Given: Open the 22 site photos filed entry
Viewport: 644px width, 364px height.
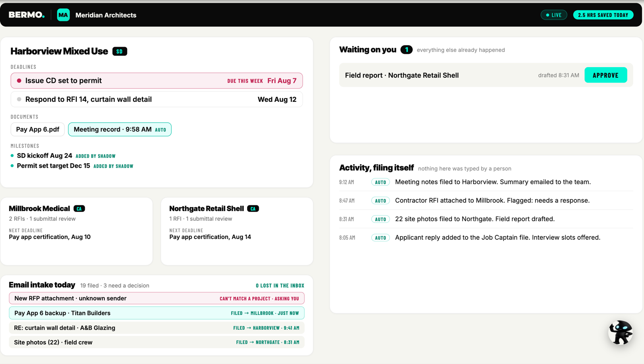Looking at the screenshot, I should [486, 219].
